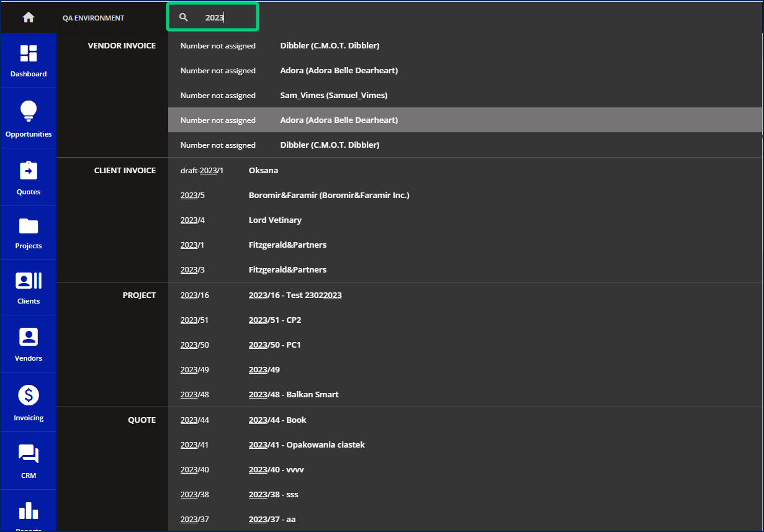Click the VENDOR INVOICE category heading
The height and width of the screenshot is (532, 764).
tap(122, 46)
